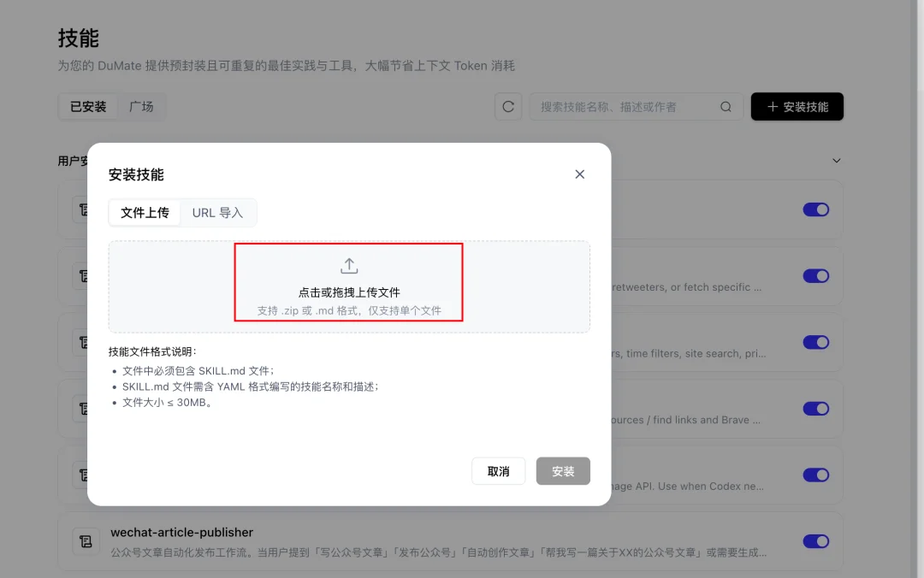Collapse the user skills section with the chevron

[x=836, y=160]
